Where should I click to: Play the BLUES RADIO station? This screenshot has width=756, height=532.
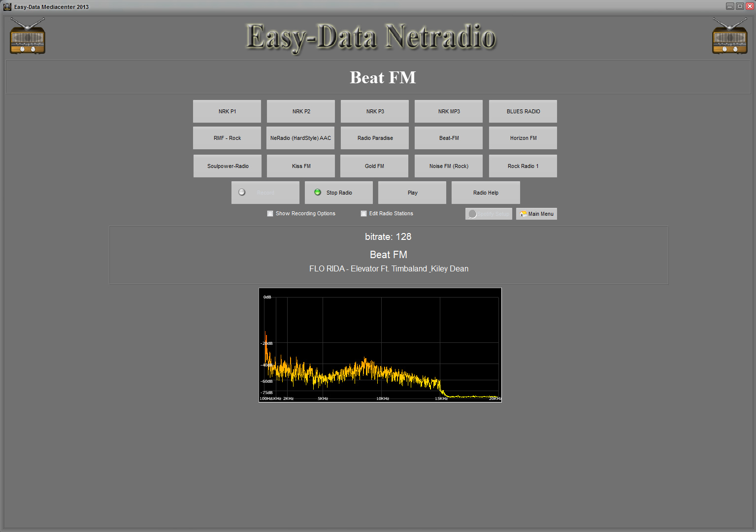point(523,111)
